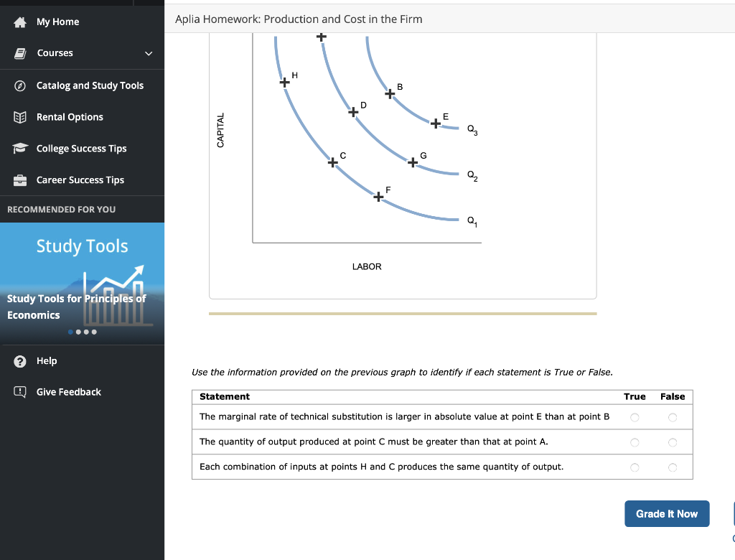Open Courses via its book icon
Viewport: 735px width, 560px height.
(21, 52)
